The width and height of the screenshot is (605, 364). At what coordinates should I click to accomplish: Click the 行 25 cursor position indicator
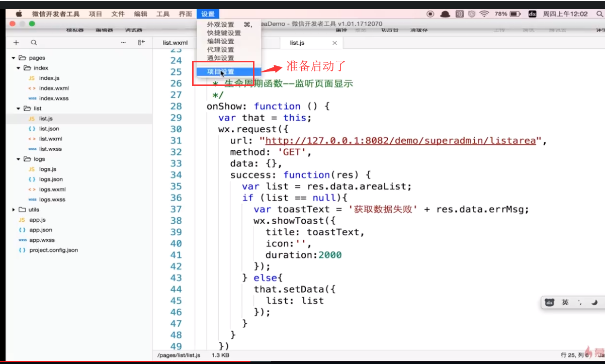(574, 355)
